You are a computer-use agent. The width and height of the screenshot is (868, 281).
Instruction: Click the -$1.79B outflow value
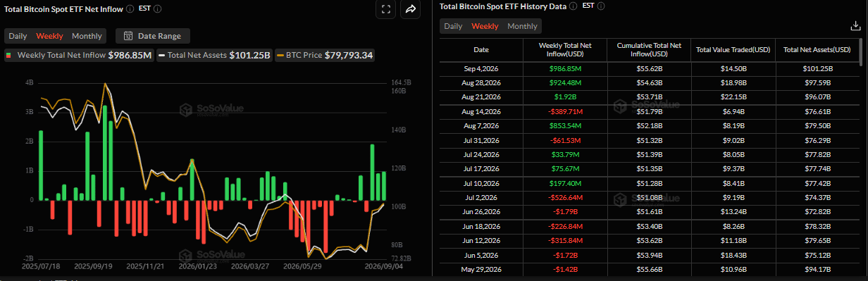point(565,211)
